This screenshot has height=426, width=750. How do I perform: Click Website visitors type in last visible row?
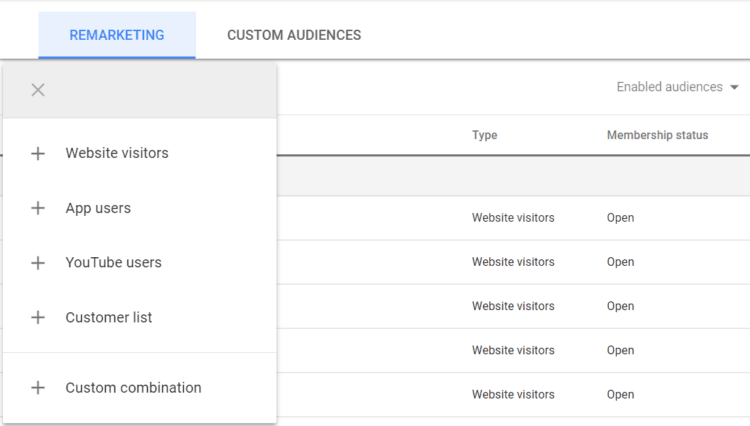[513, 394]
